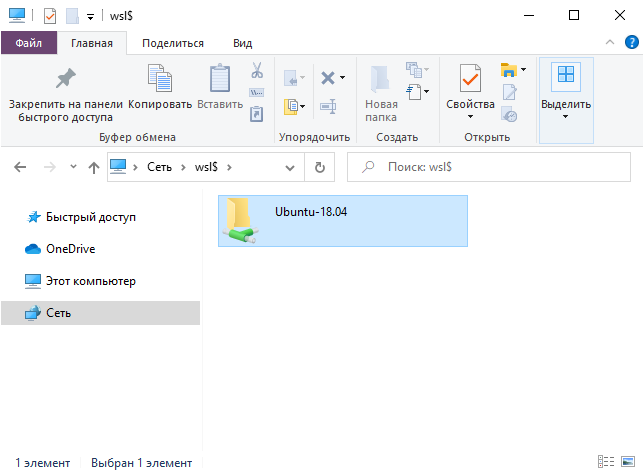Click the Paste clipboard icon
Image resolution: width=644 pixels, height=475 pixels.
pyautogui.click(x=220, y=78)
